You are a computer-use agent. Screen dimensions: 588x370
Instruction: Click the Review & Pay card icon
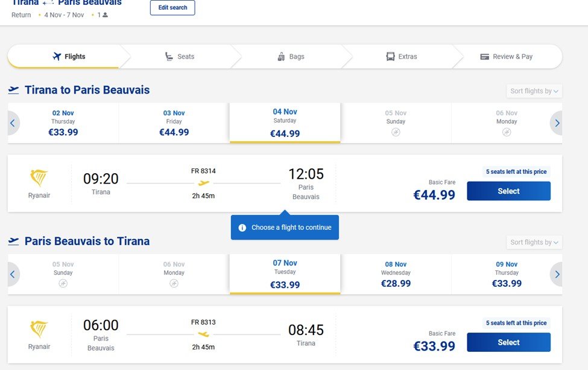point(485,57)
